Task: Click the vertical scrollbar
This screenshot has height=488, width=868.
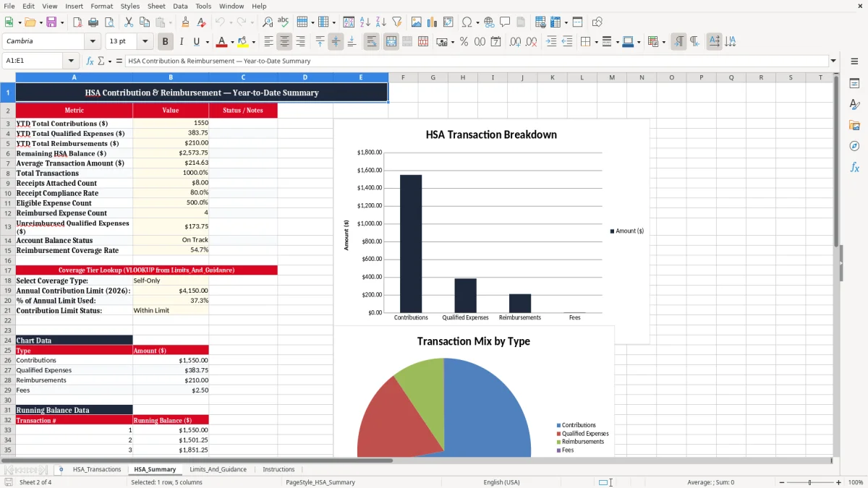Action: click(836, 264)
